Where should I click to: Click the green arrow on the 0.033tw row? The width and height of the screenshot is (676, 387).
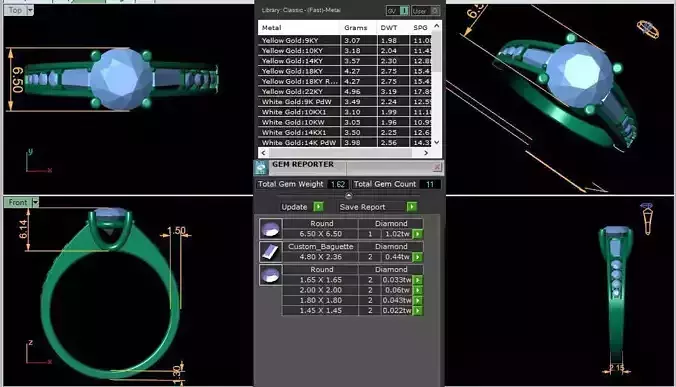(x=417, y=280)
